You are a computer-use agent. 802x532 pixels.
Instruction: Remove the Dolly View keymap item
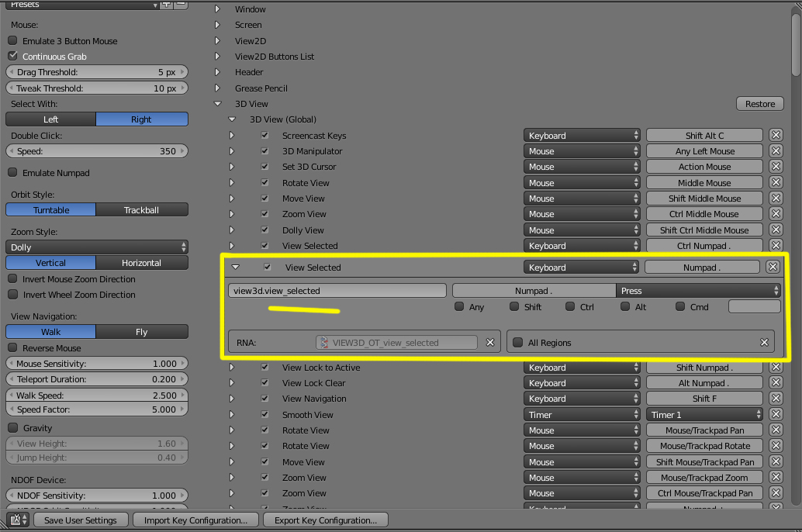click(776, 230)
